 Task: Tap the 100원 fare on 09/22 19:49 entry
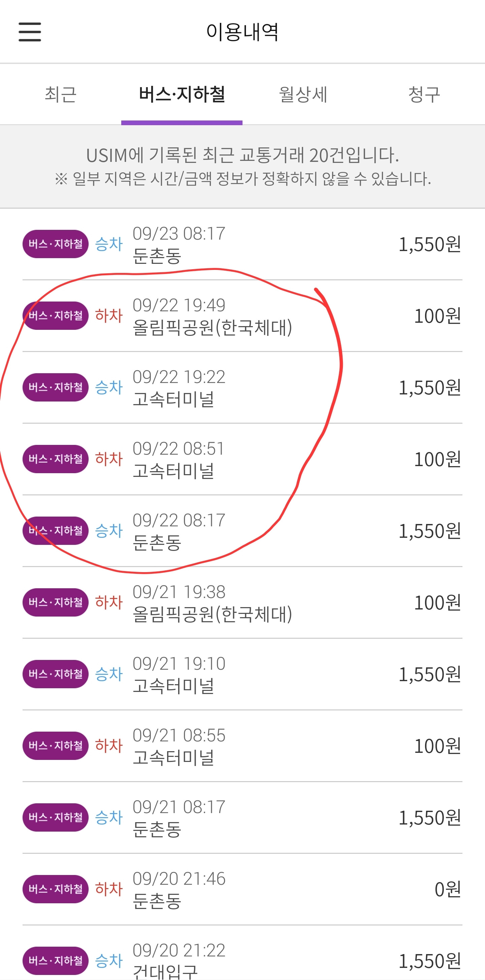click(x=438, y=316)
